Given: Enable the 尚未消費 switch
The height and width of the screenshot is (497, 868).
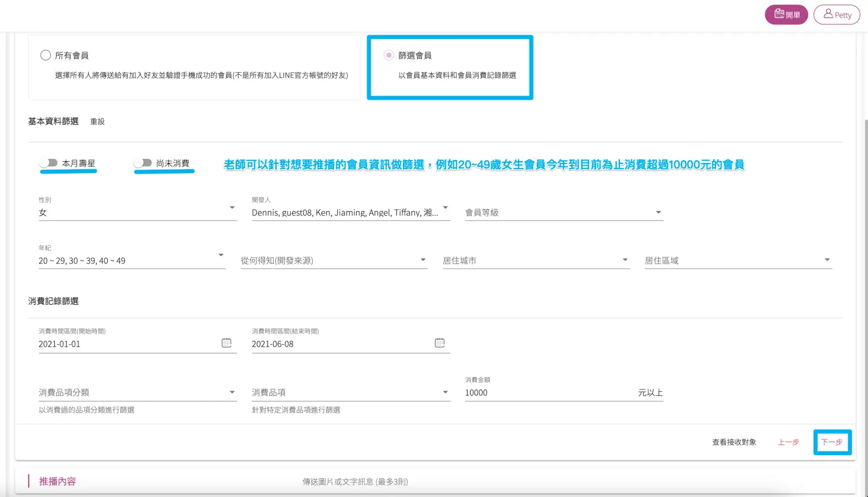Looking at the screenshot, I should pyautogui.click(x=143, y=163).
